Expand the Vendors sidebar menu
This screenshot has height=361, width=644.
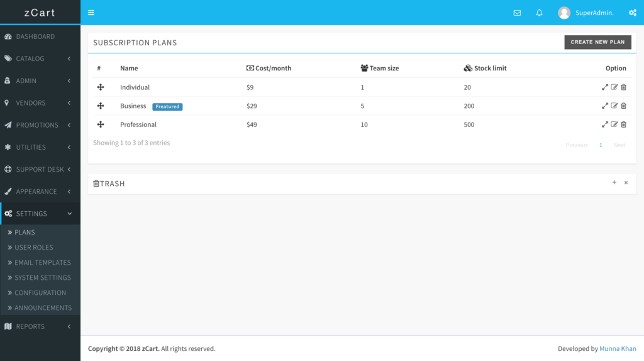point(40,103)
